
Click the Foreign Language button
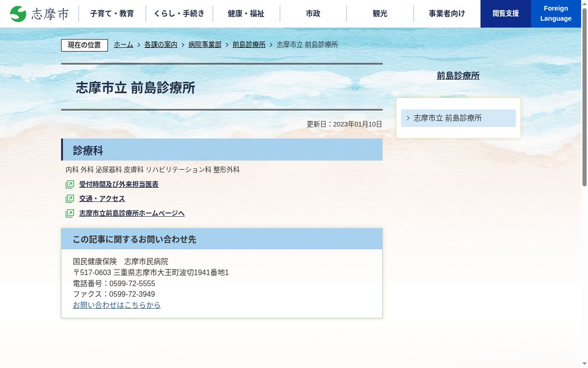pyautogui.click(x=556, y=14)
